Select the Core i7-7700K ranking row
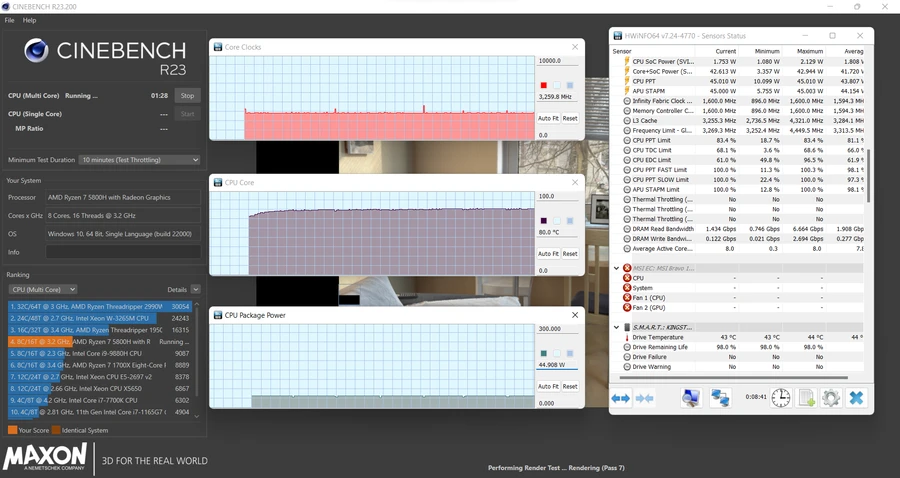900x478 pixels. click(x=99, y=400)
